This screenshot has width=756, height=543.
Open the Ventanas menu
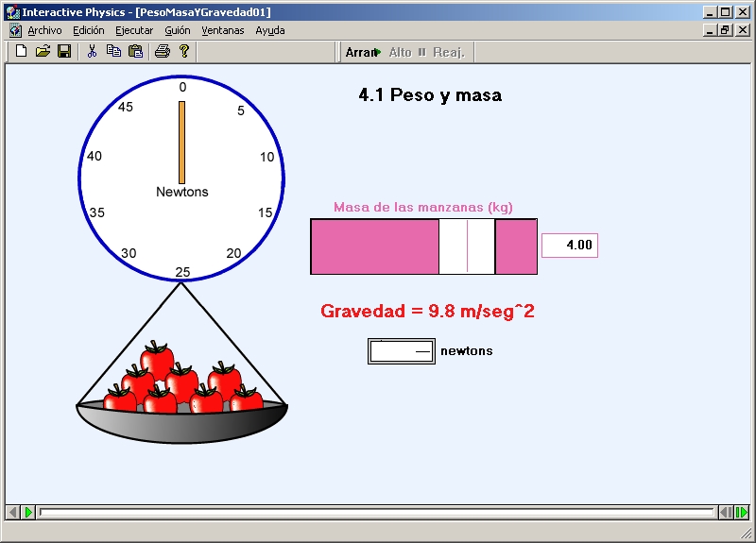point(223,30)
